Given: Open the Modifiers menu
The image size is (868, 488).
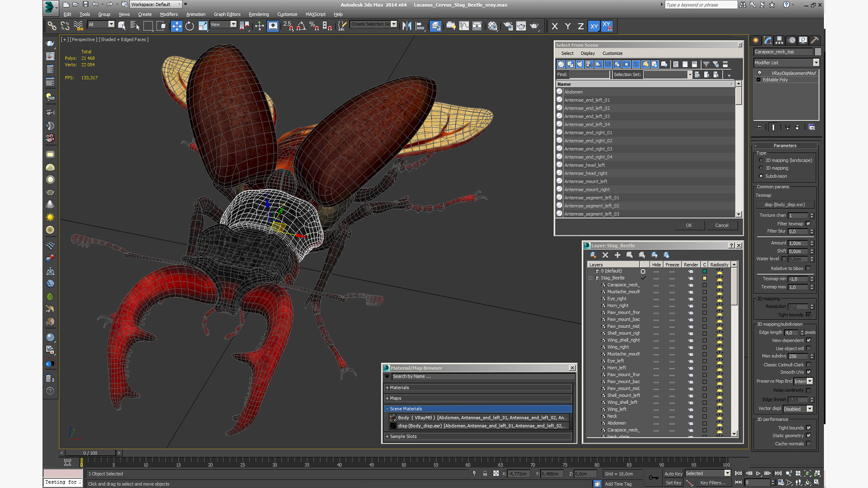Looking at the screenshot, I should (169, 14).
